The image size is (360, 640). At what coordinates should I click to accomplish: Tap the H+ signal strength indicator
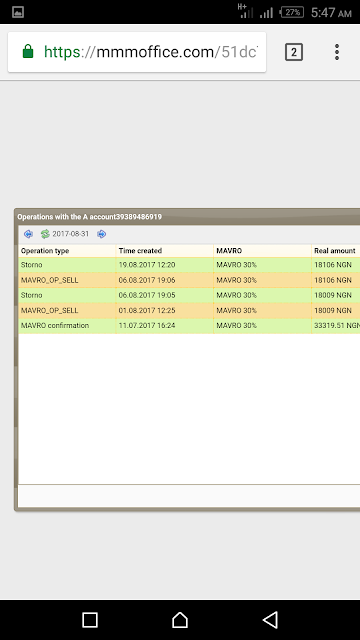(246, 11)
